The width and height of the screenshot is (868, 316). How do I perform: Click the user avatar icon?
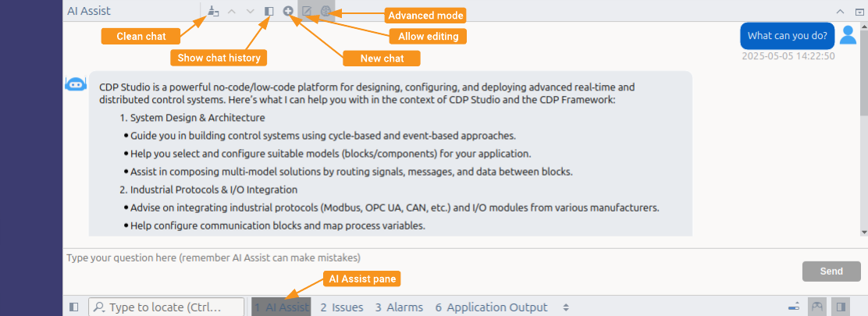click(x=848, y=35)
